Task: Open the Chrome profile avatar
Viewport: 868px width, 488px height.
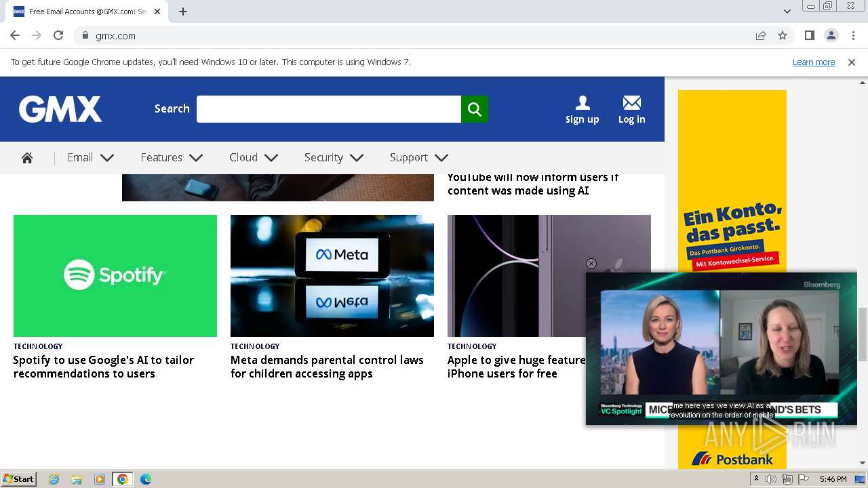Action: [831, 35]
